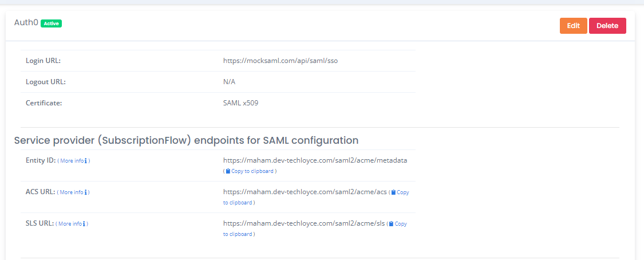The height and width of the screenshot is (260, 644).
Task: Click the orange Edit button
Action: (574, 25)
